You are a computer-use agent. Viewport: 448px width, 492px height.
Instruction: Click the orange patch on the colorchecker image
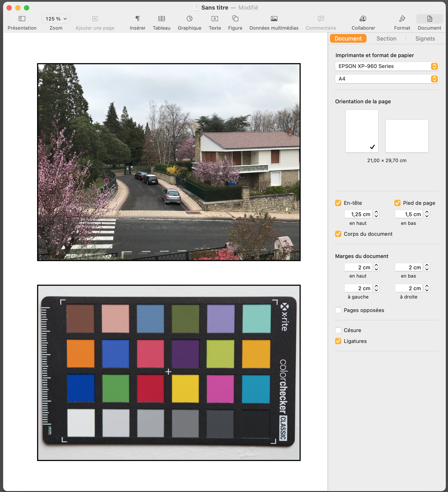click(x=81, y=353)
